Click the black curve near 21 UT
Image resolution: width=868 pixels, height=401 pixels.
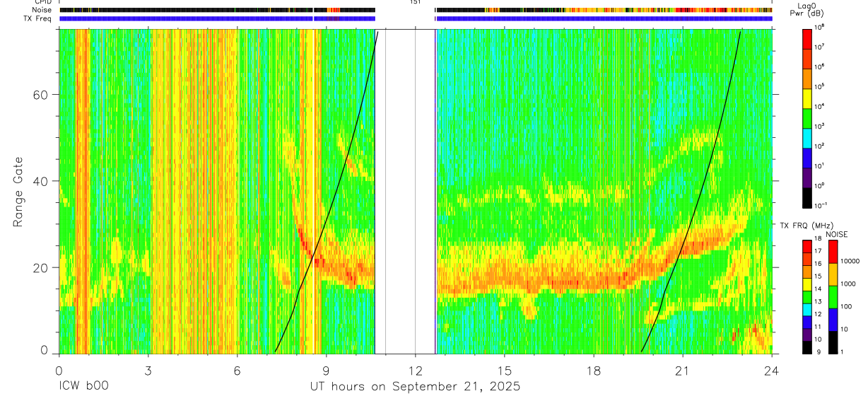682,249
